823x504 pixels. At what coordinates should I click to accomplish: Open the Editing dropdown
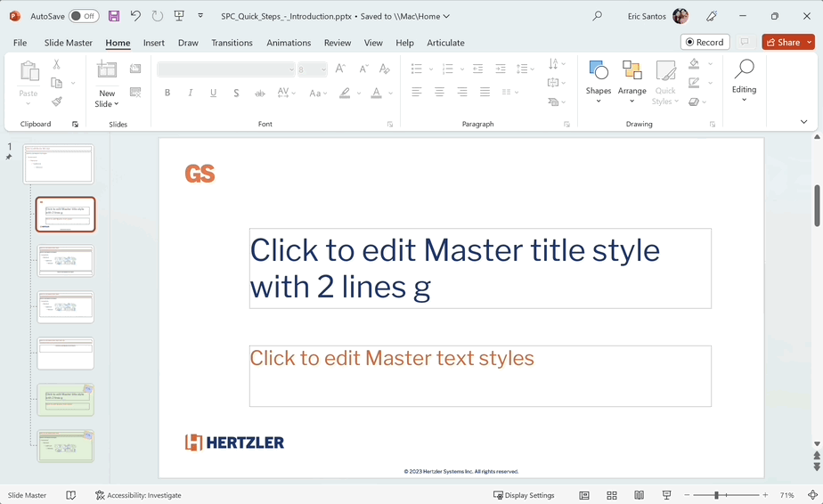744,82
